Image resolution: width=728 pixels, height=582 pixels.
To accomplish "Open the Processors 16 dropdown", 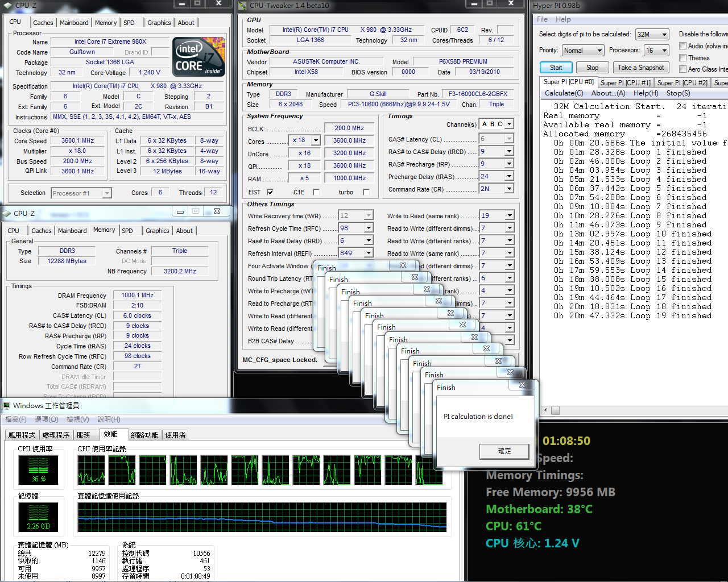I will (x=664, y=51).
